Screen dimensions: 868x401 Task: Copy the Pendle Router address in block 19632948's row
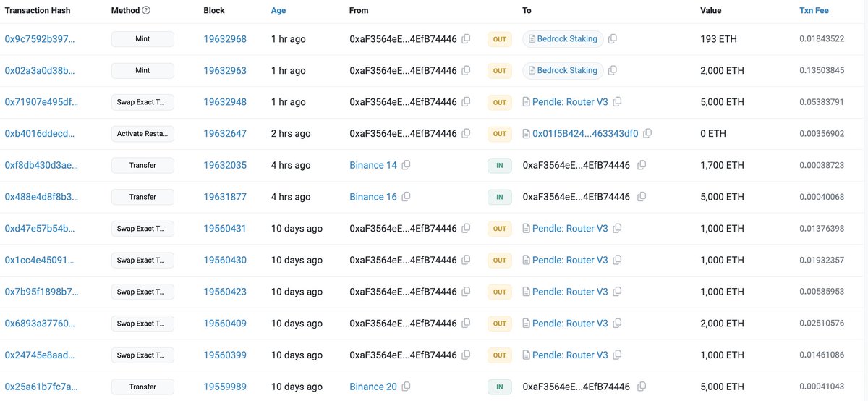pos(617,102)
